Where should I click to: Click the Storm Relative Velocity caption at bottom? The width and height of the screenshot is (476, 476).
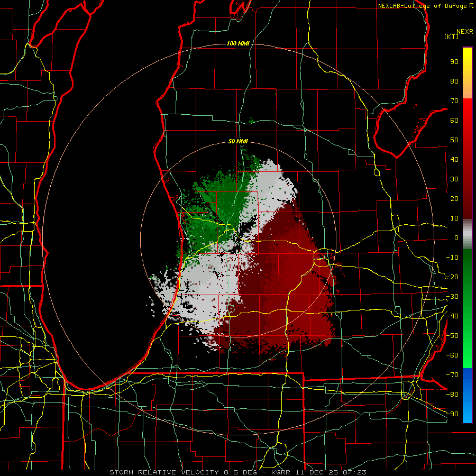(237, 472)
